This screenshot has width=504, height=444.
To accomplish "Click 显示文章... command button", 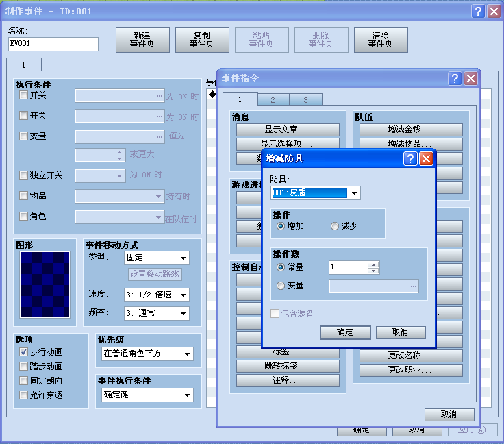I will 288,130.
